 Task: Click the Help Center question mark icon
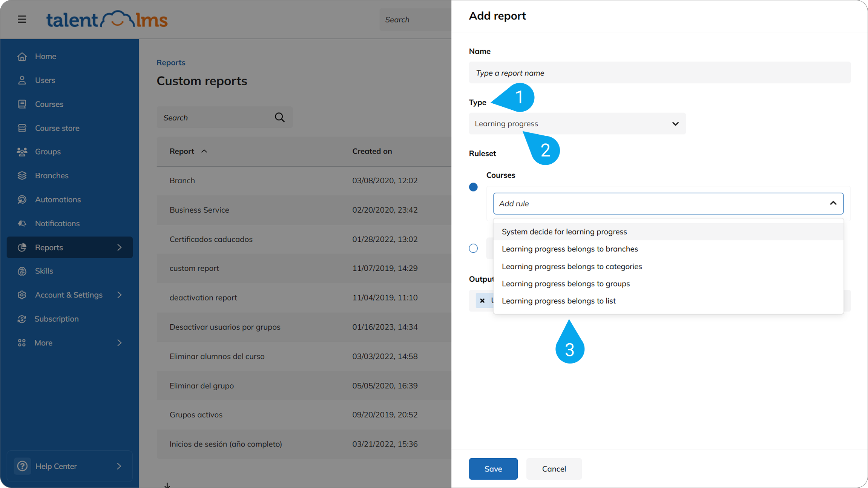[x=22, y=466]
